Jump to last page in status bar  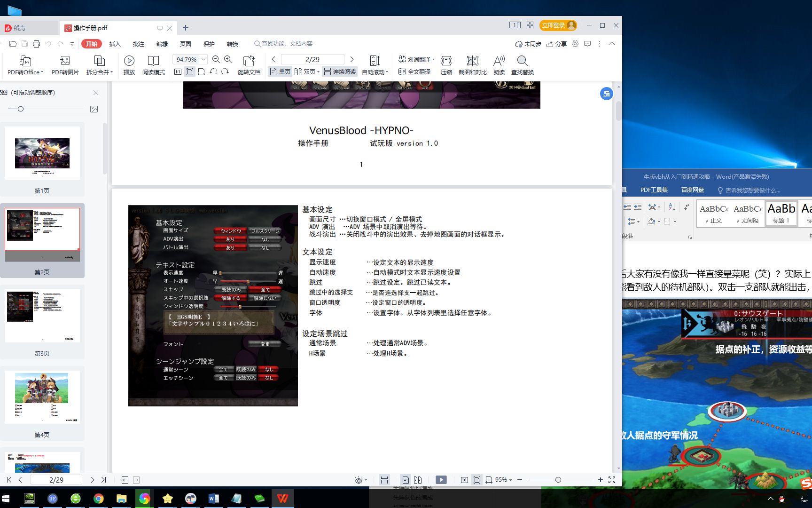click(x=104, y=480)
